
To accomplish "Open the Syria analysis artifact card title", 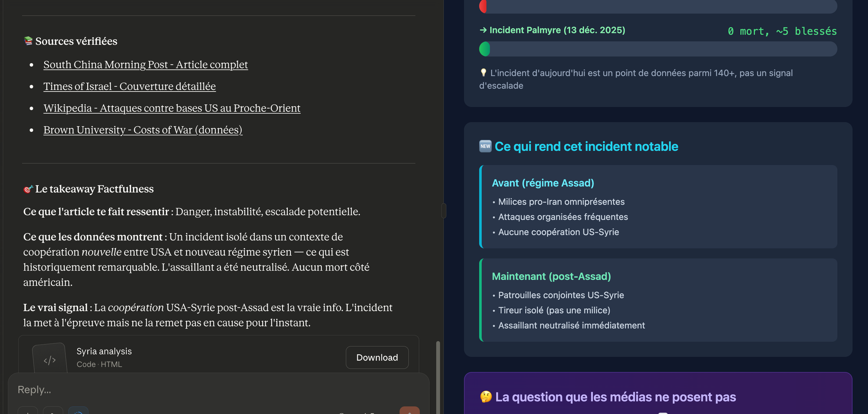I will tap(104, 351).
